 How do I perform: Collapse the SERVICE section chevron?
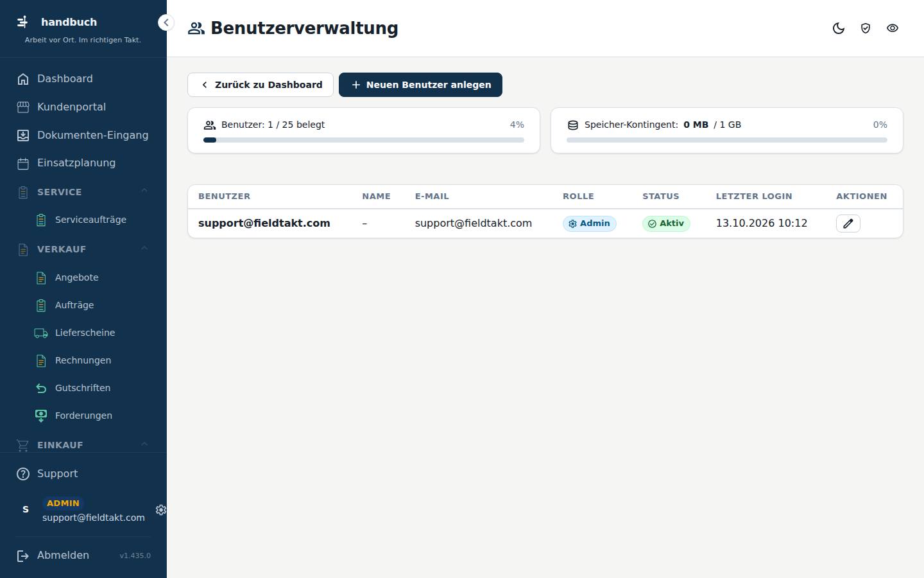(144, 191)
